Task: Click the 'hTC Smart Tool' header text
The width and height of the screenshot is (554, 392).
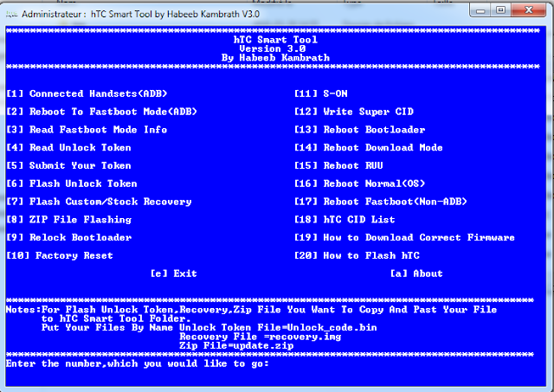Action: pyautogui.click(x=275, y=40)
